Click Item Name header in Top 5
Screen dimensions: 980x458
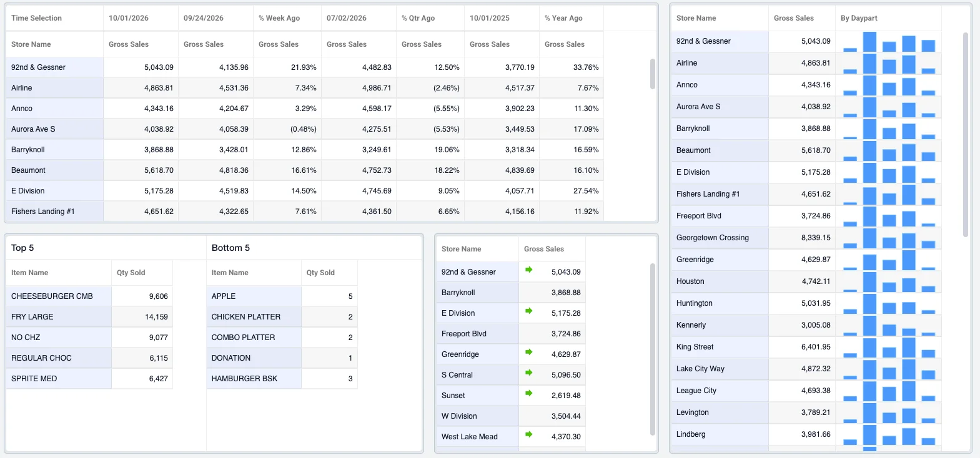(x=29, y=273)
